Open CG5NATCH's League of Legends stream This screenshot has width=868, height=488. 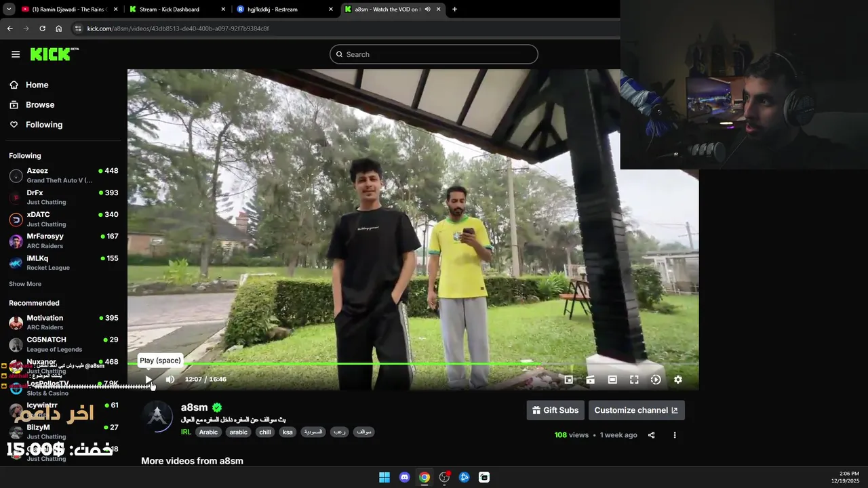(64, 344)
